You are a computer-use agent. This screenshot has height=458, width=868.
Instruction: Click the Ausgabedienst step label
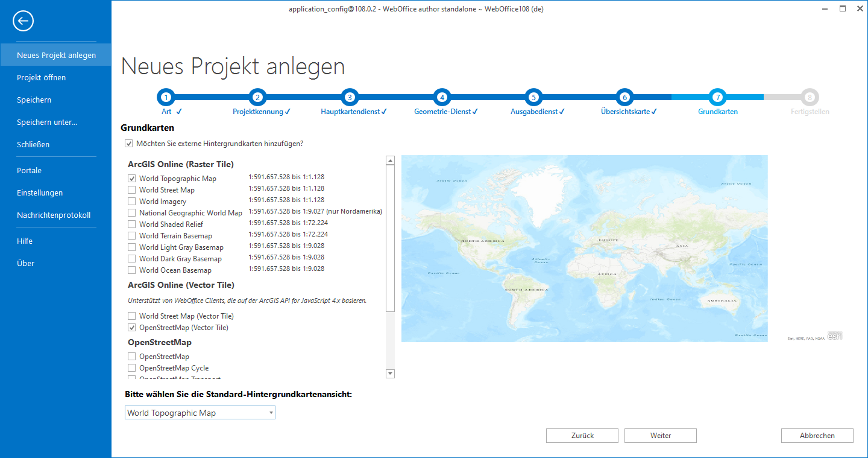[534, 112]
